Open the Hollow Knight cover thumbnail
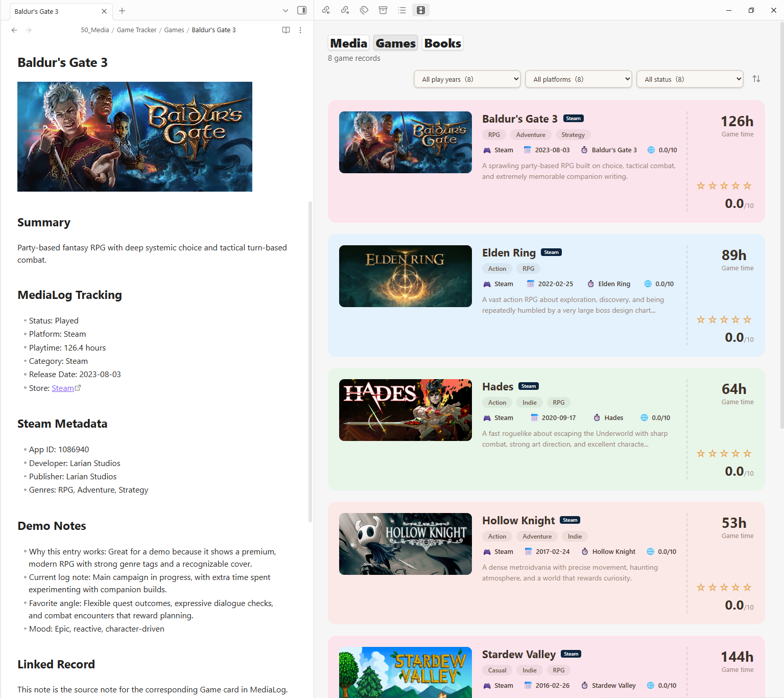Viewport: 784px width, 698px height. pyautogui.click(x=406, y=544)
